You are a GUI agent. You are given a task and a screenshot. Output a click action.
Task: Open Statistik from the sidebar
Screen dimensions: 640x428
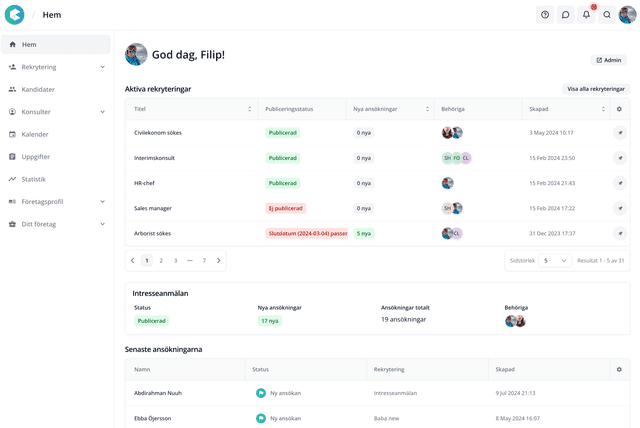coord(33,179)
